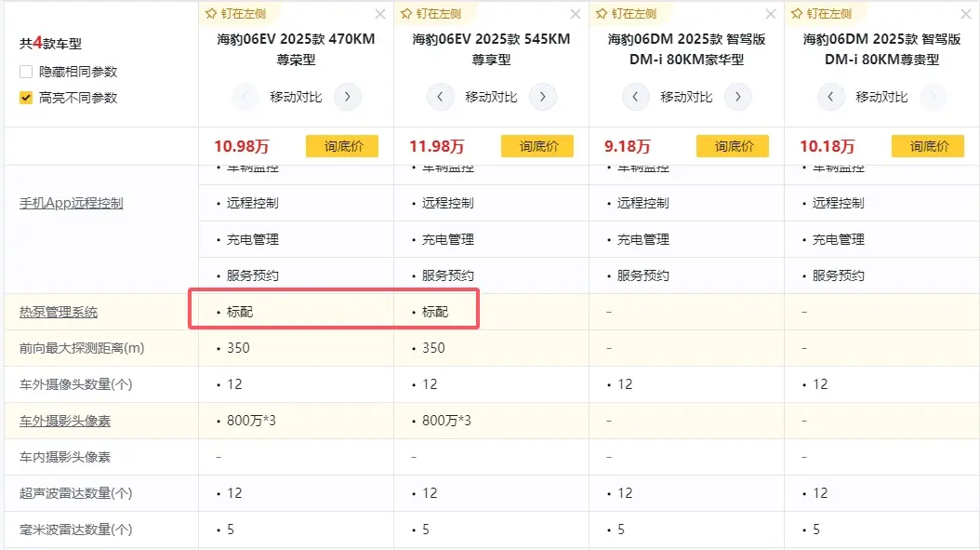
Task: Click 充电管理 in 80KM豪华型 column
Action: 643,239
